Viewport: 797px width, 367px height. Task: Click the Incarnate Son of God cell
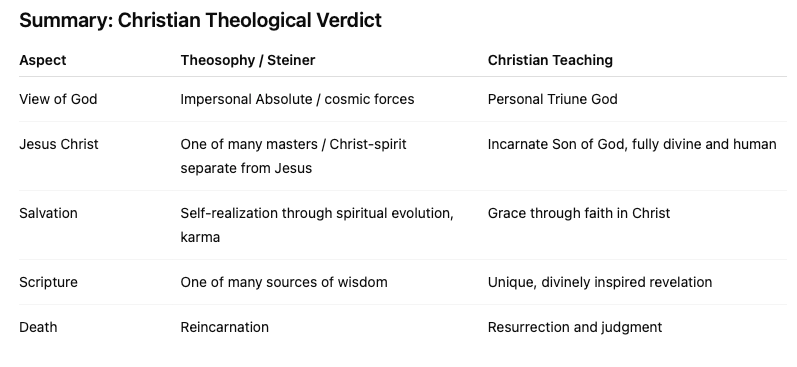click(632, 144)
